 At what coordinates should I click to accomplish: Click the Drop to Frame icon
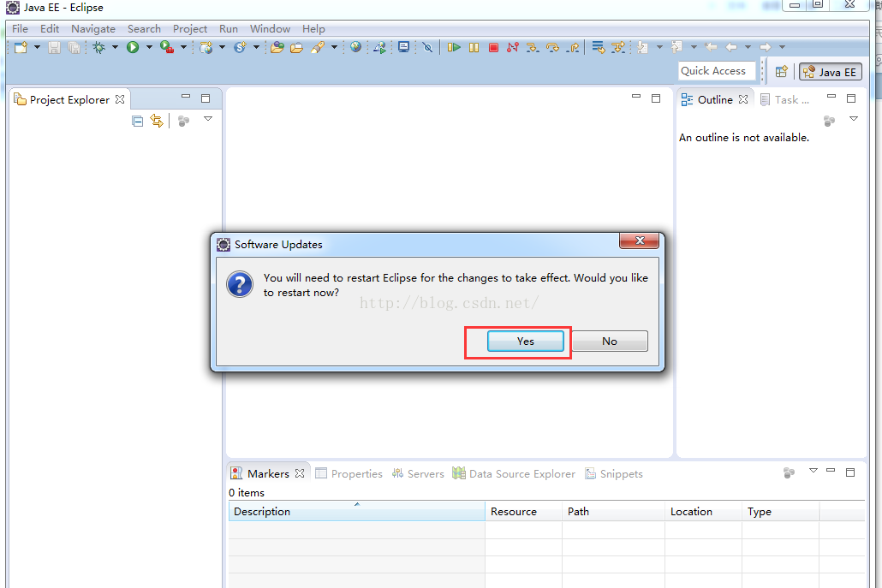(598, 47)
